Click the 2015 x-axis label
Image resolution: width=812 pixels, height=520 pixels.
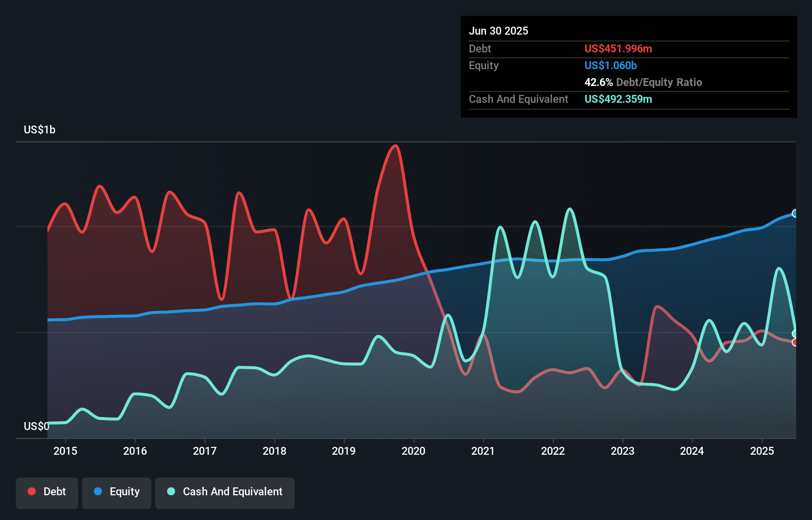tap(65, 451)
